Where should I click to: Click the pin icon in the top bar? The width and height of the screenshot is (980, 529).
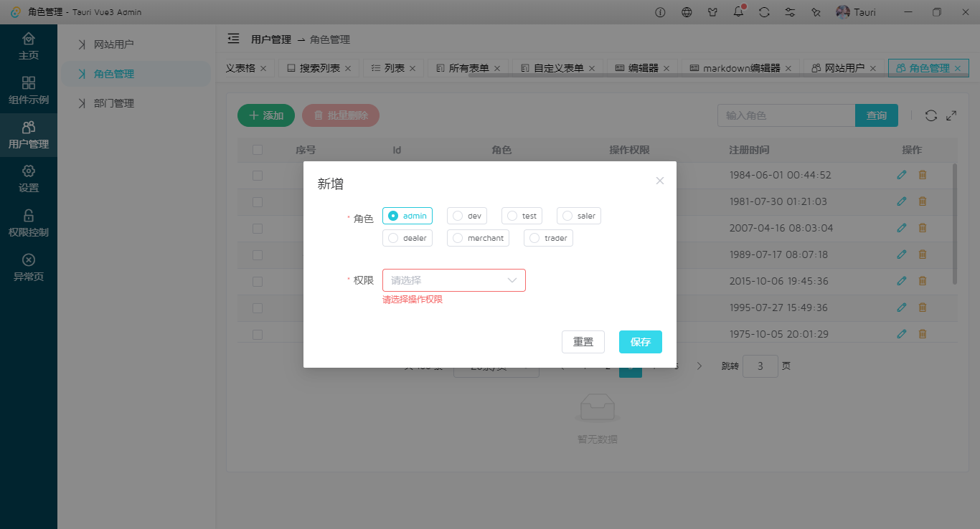coord(816,12)
